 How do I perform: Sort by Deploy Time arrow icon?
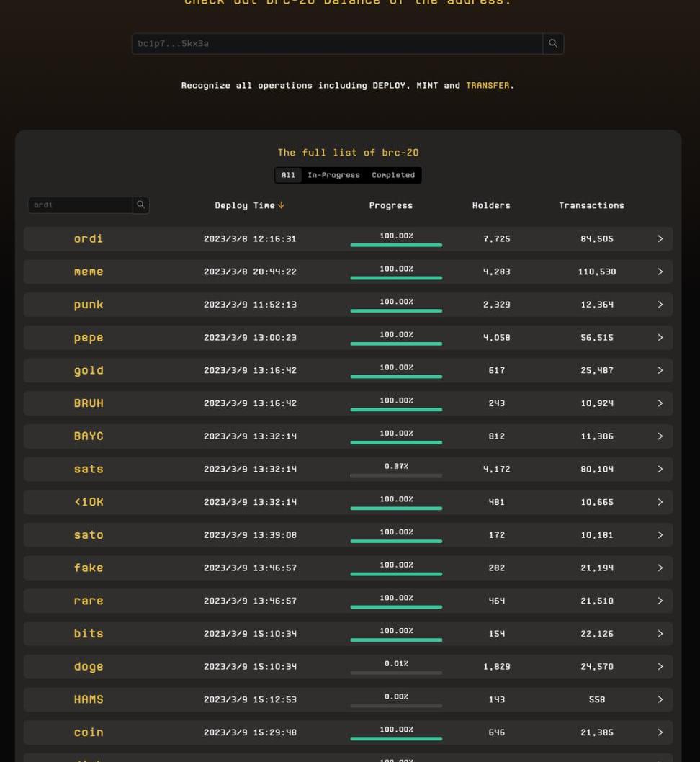[281, 206]
